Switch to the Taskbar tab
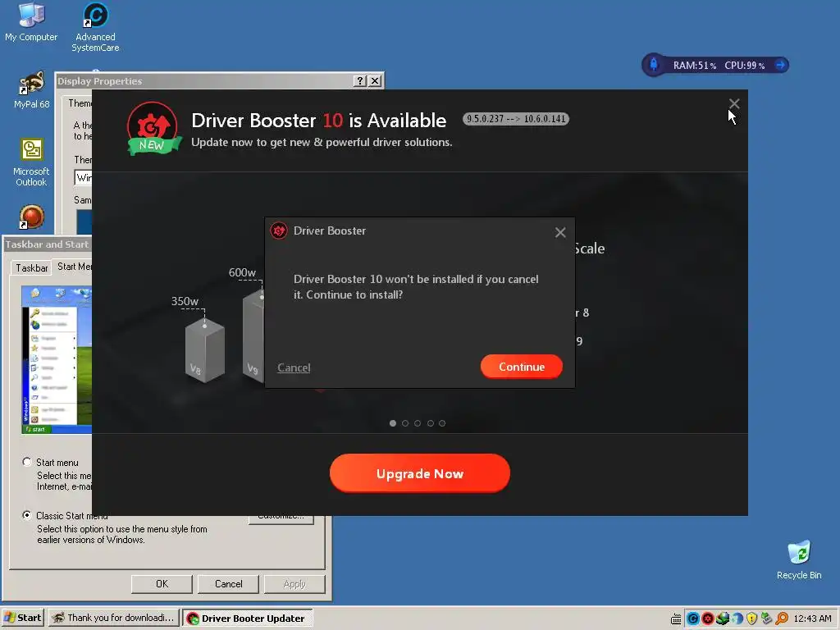 [x=31, y=267]
